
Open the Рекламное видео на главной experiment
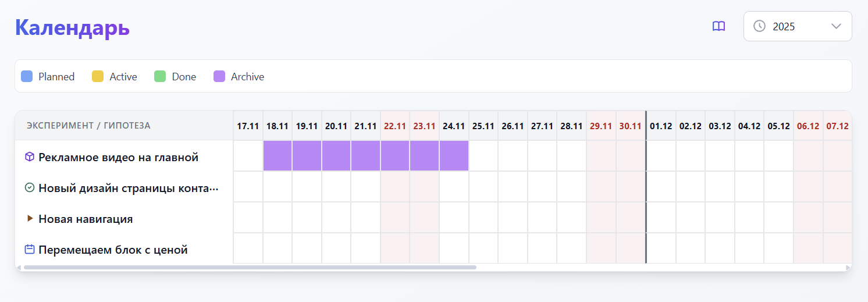click(118, 157)
